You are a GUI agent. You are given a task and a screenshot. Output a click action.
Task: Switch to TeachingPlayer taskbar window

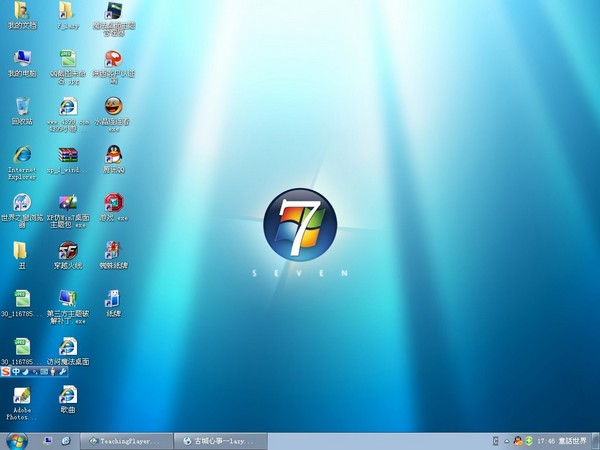coord(127,440)
